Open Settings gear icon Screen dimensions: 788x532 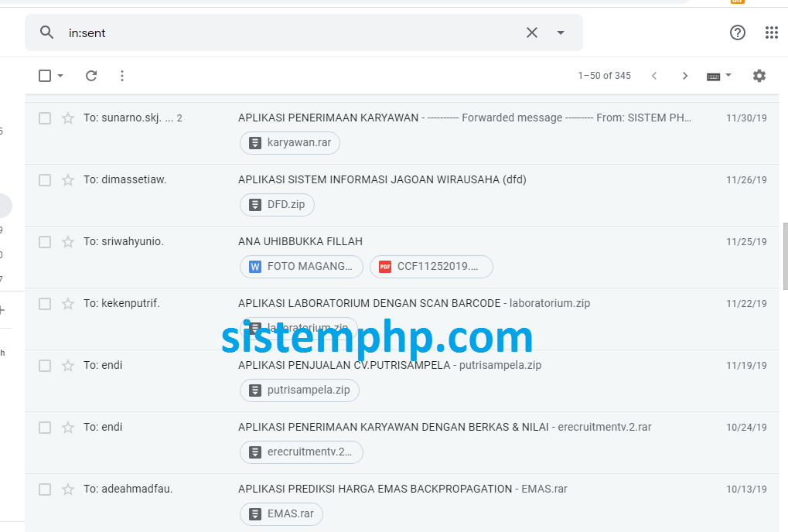tap(759, 76)
